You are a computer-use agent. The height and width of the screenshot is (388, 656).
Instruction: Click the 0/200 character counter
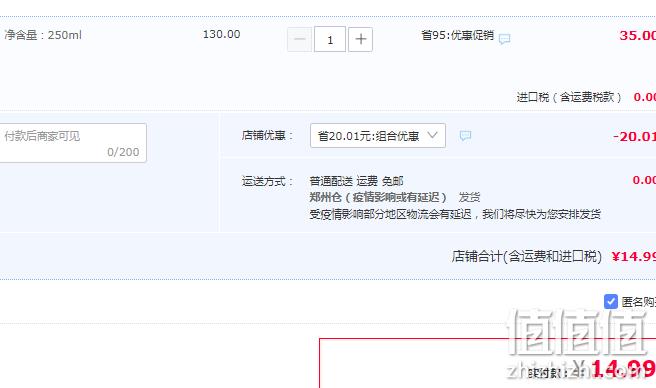pos(123,152)
